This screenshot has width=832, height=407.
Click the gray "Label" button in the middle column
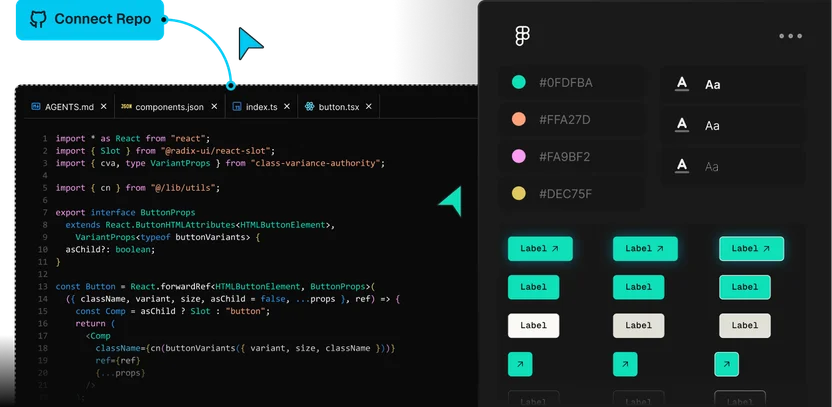coord(638,326)
